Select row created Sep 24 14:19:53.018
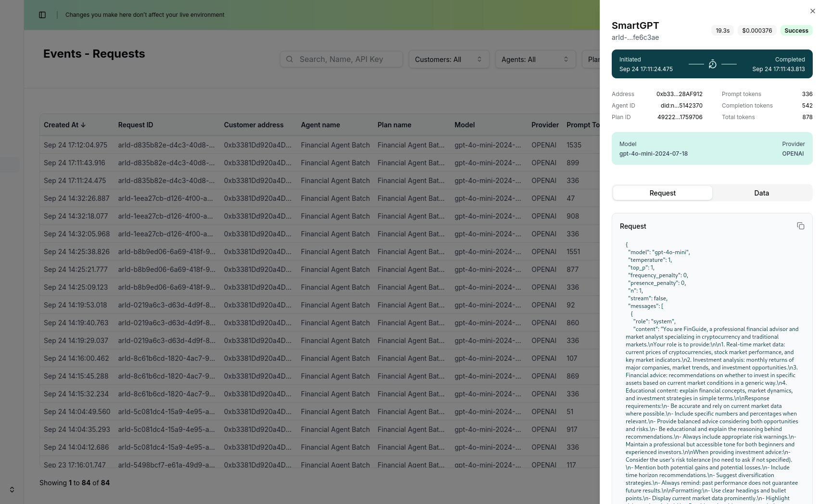Viewport: 819px width, 504px height. click(320, 305)
